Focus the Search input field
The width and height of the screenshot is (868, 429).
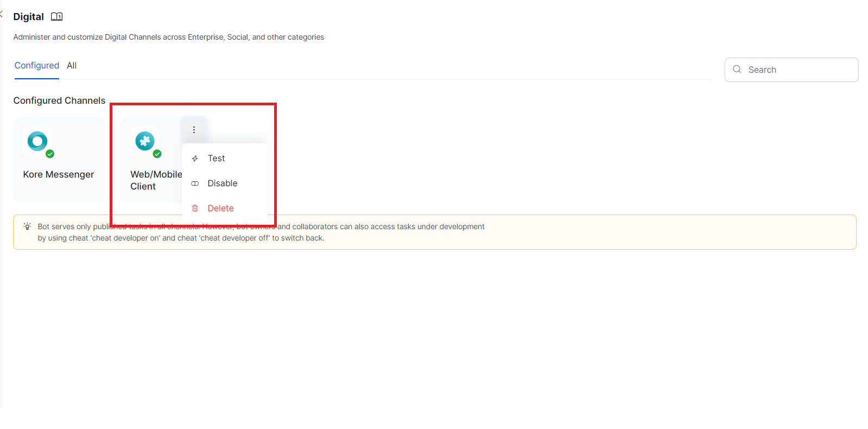(x=798, y=70)
